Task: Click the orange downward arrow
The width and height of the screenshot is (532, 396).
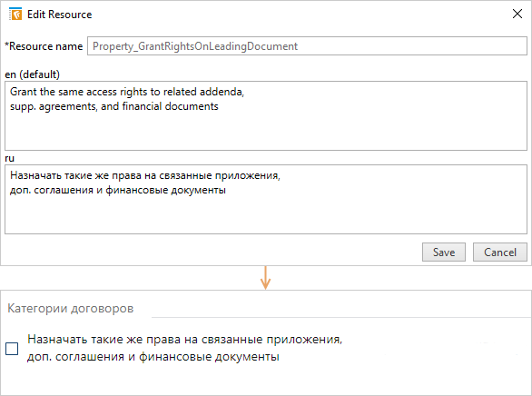Action: tap(265, 278)
